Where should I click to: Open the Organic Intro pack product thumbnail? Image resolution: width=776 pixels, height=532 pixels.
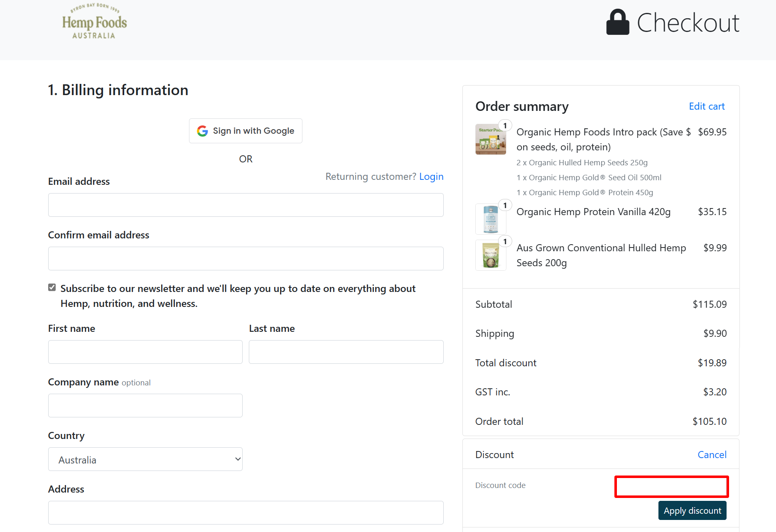pyautogui.click(x=491, y=140)
